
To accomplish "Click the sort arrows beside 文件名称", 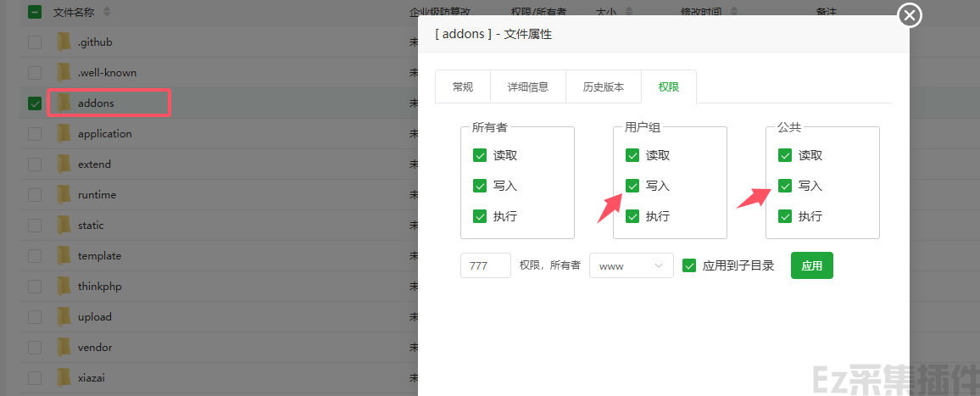I will click(x=106, y=13).
